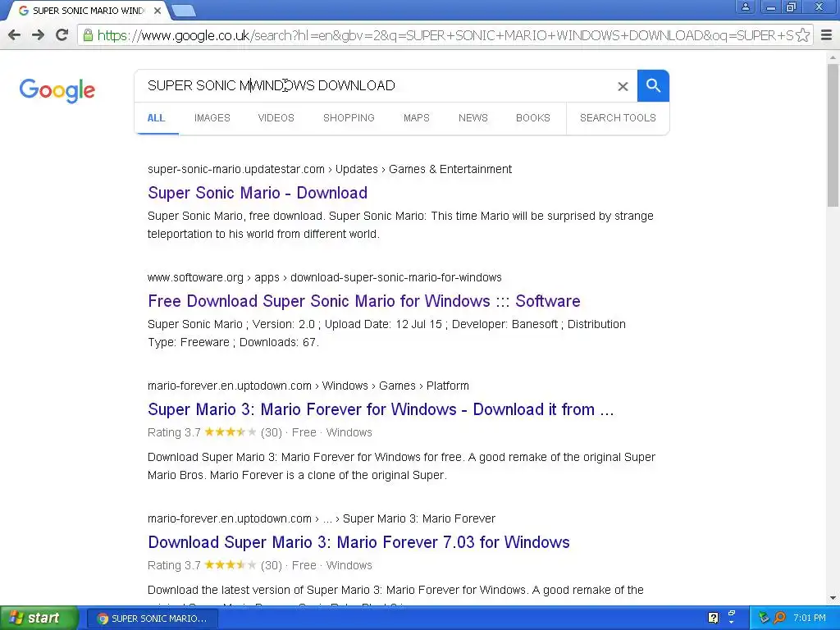Click the scrollbar up arrow
The width and height of the screenshot is (840, 630).
coord(833,57)
